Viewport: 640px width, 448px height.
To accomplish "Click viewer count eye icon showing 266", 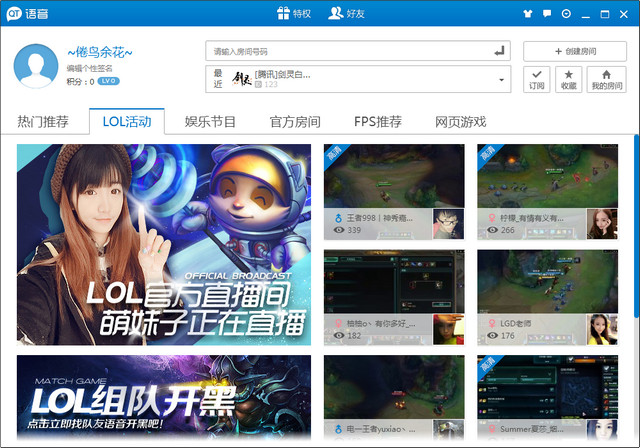I will coord(492,230).
